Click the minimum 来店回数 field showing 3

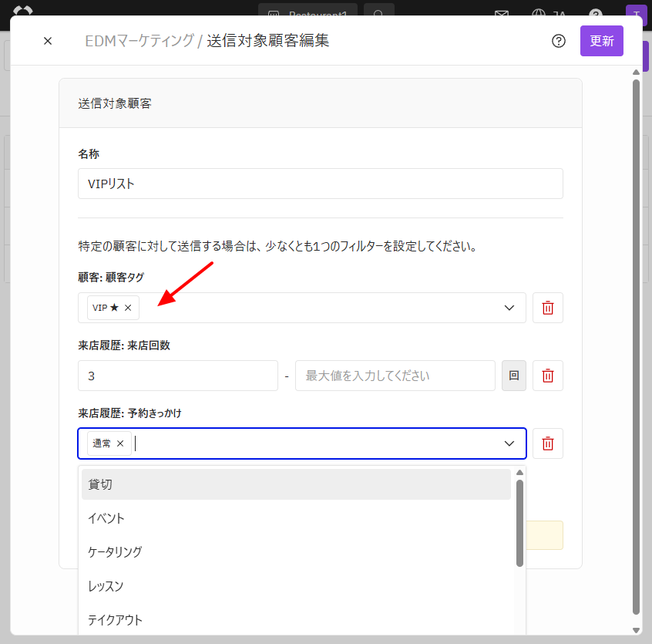tap(178, 376)
